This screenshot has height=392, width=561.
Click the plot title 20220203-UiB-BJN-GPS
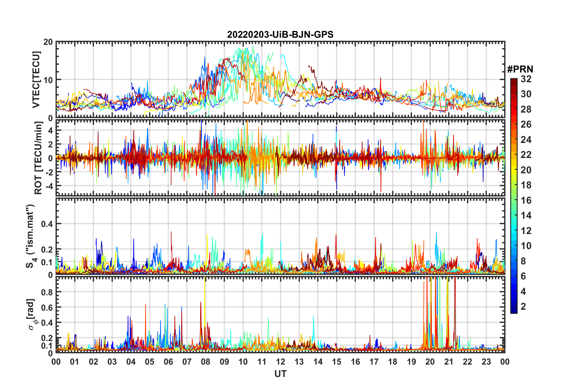coord(280,34)
